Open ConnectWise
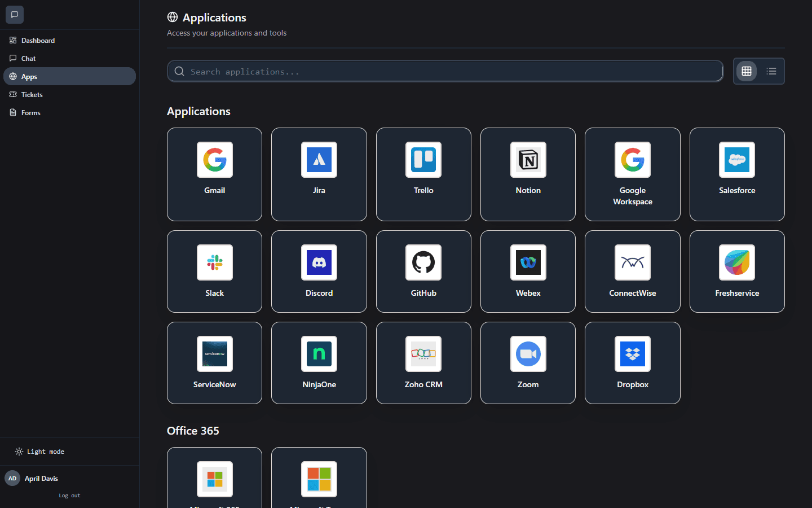Screen dimensions: 812x508 coord(632,271)
